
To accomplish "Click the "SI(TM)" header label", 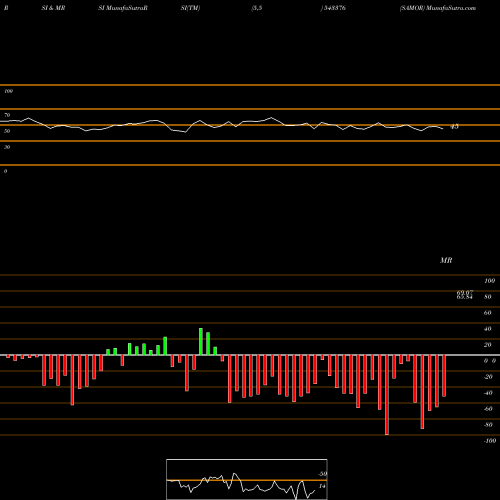I will pyautogui.click(x=190, y=8).
